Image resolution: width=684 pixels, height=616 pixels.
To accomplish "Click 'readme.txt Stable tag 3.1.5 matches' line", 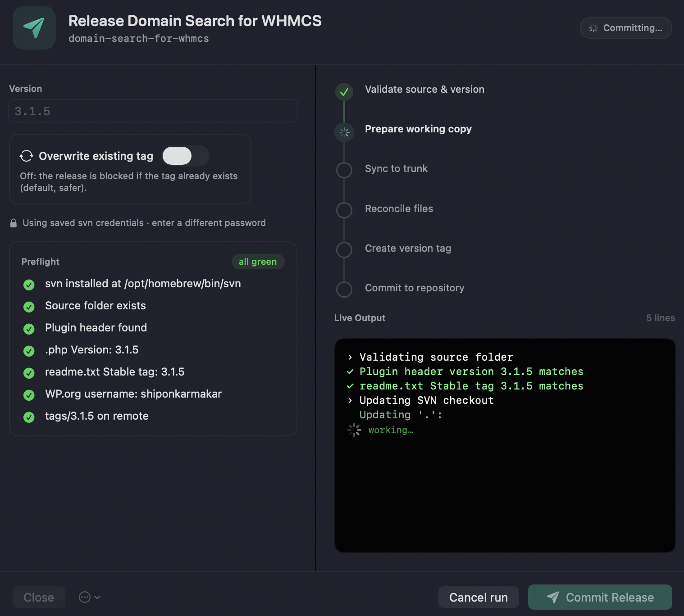I will (x=471, y=386).
